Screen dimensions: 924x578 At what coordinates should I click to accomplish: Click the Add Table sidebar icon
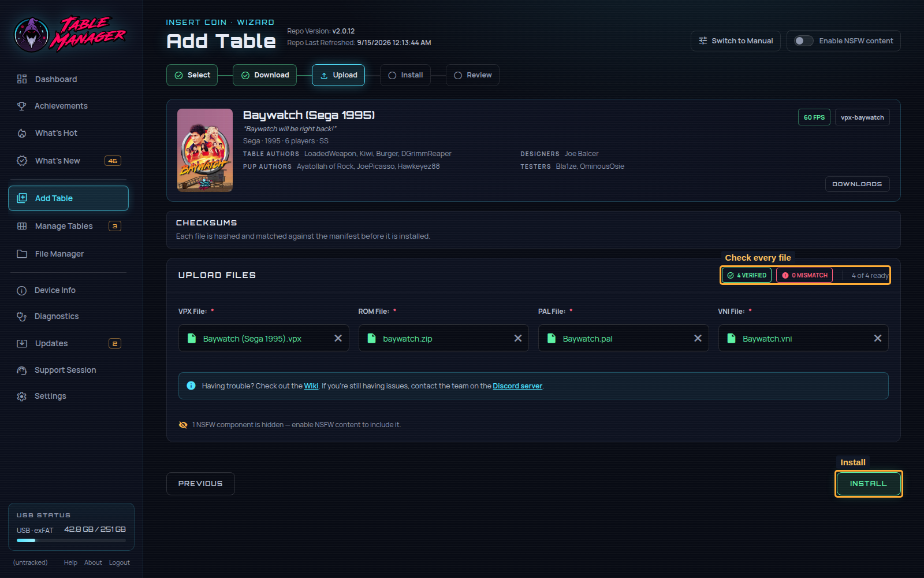(22, 198)
